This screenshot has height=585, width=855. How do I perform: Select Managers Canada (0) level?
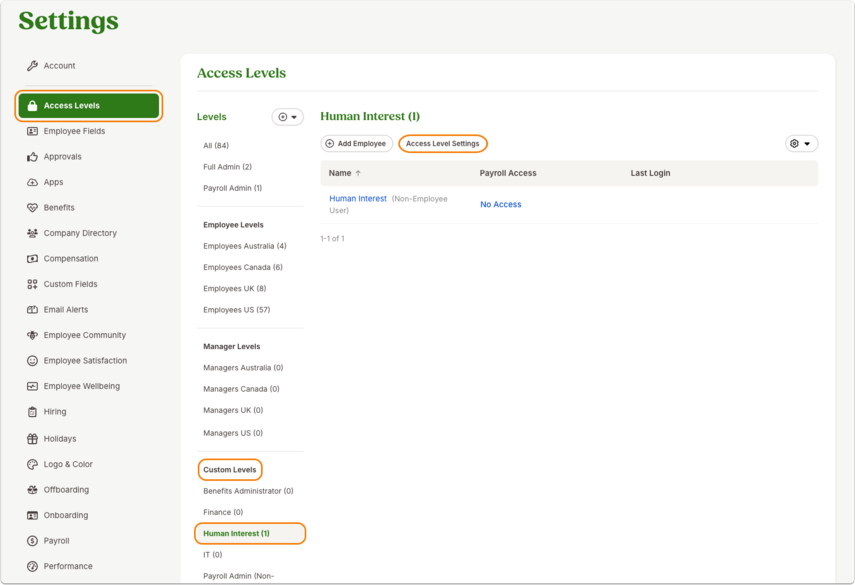(241, 389)
